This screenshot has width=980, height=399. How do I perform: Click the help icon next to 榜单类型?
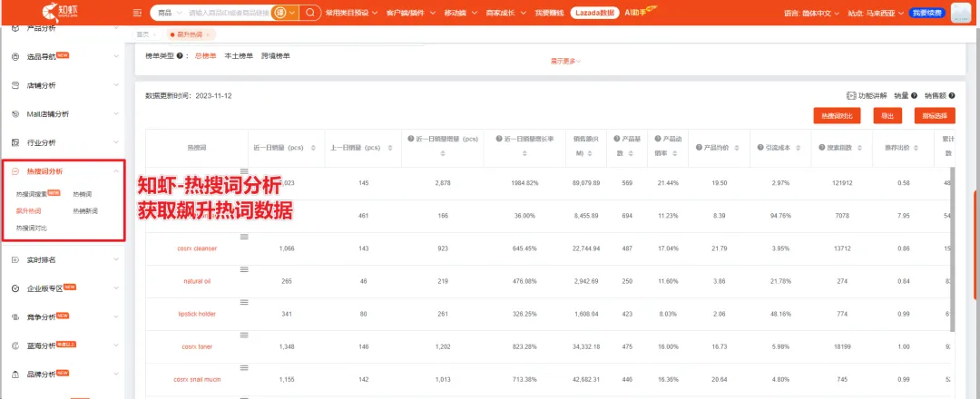(x=180, y=56)
